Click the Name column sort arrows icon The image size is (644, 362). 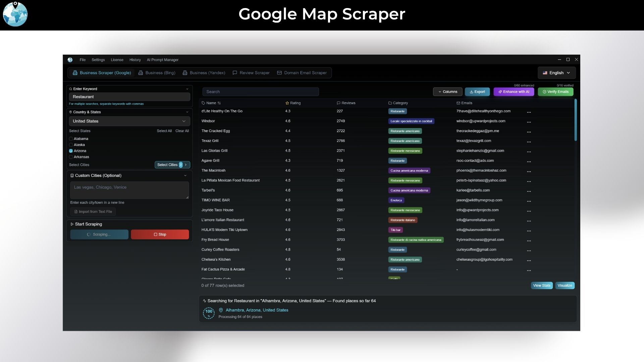tap(219, 103)
